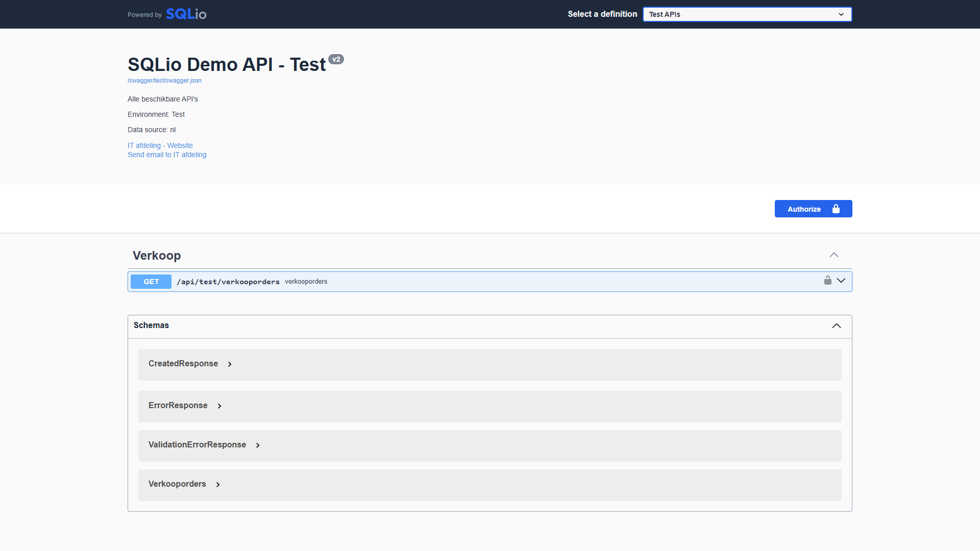This screenshot has width=980, height=551.
Task: Expand the CreatedResponse schema
Action: tap(230, 364)
